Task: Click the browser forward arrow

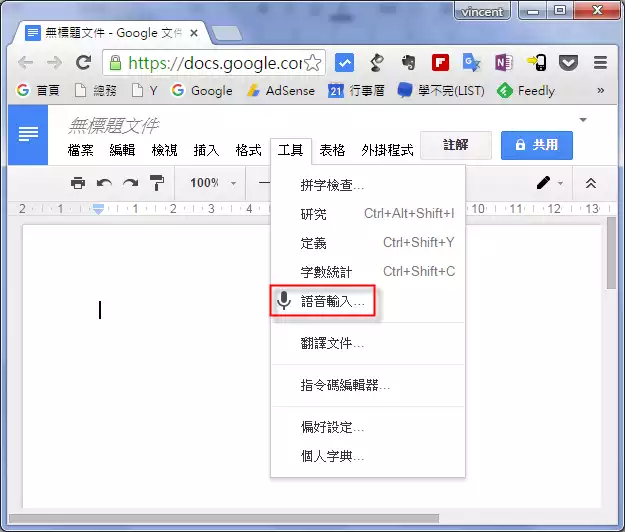Action: click(54, 63)
